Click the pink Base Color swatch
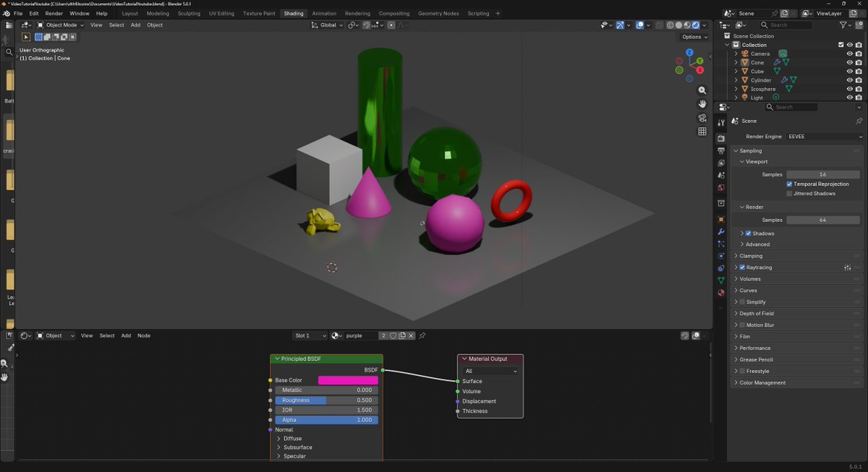Image resolution: width=868 pixels, height=472 pixels. (x=348, y=380)
